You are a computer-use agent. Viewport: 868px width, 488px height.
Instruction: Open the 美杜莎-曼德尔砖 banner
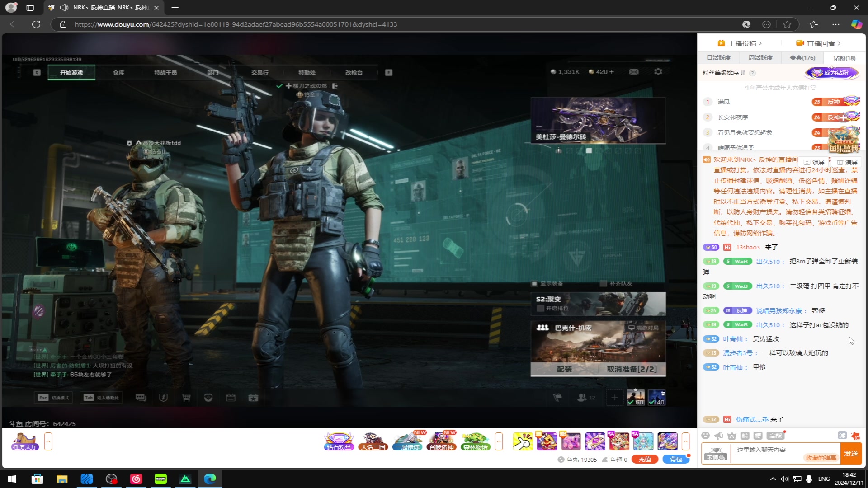pyautogui.click(x=598, y=121)
